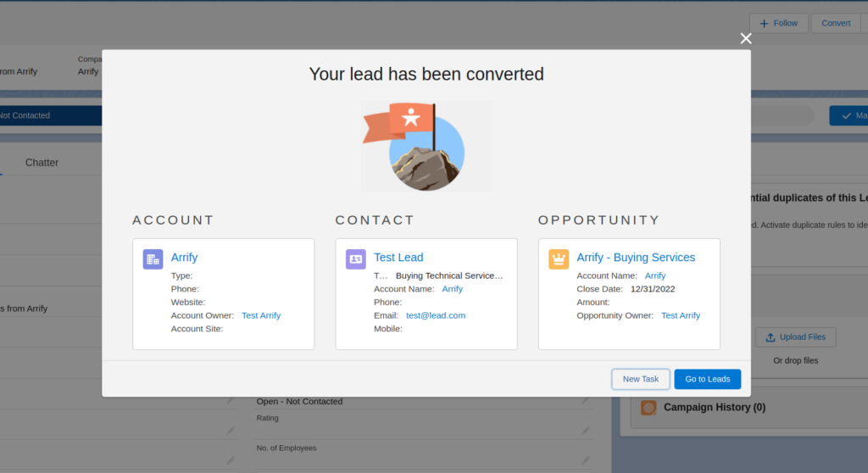Click Upload Files button
This screenshot has width=868, height=473.
tap(795, 337)
